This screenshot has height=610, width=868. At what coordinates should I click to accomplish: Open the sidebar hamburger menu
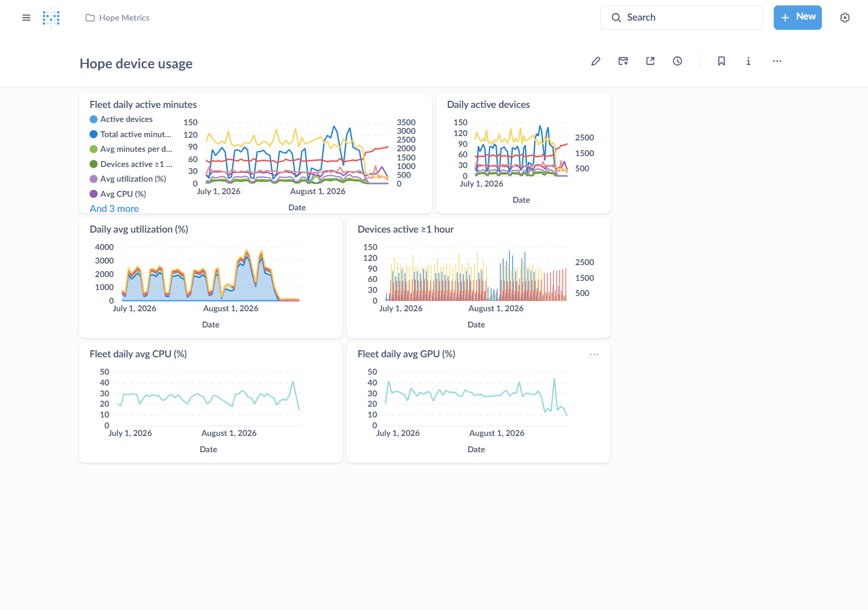click(26, 18)
